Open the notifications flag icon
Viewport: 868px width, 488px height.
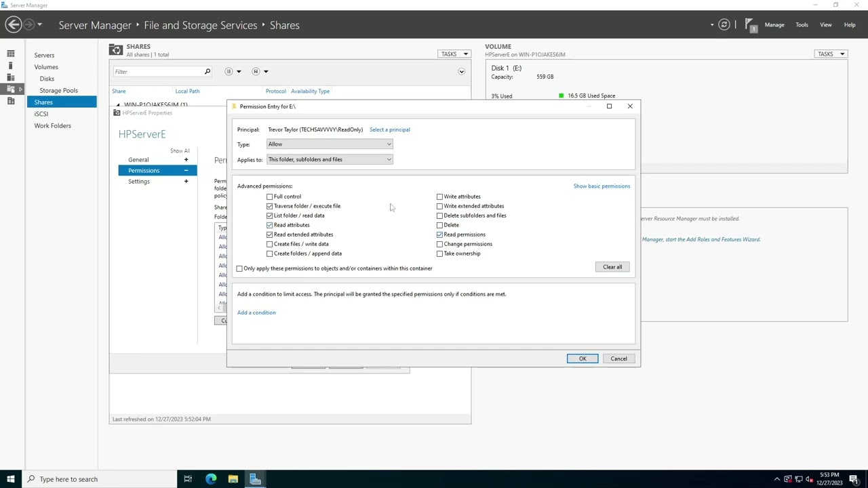coord(751,25)
